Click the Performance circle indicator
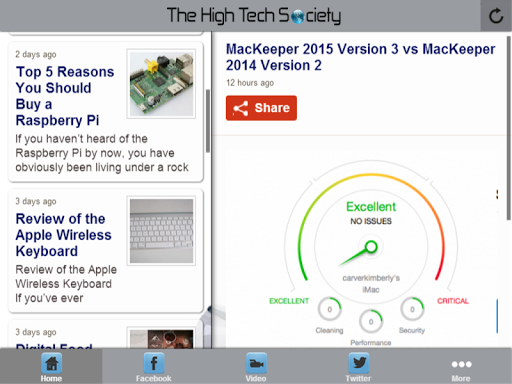Screen dimensions: 512x384 click(371, 321)
